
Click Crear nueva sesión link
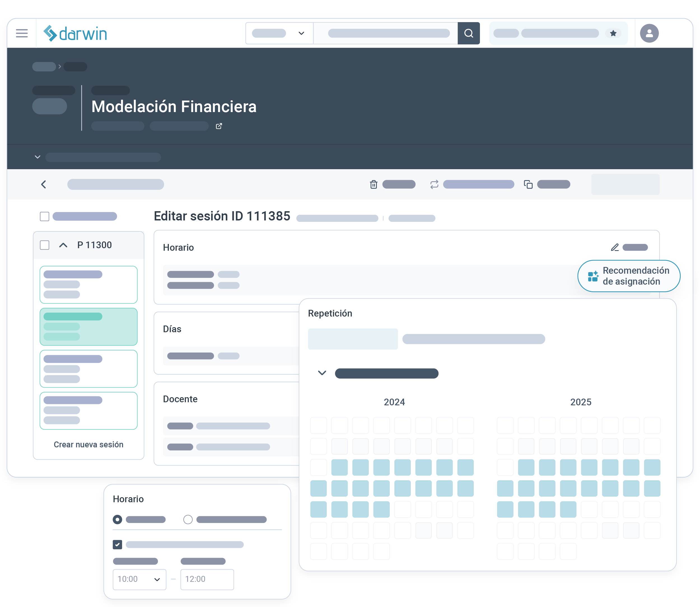88,445
